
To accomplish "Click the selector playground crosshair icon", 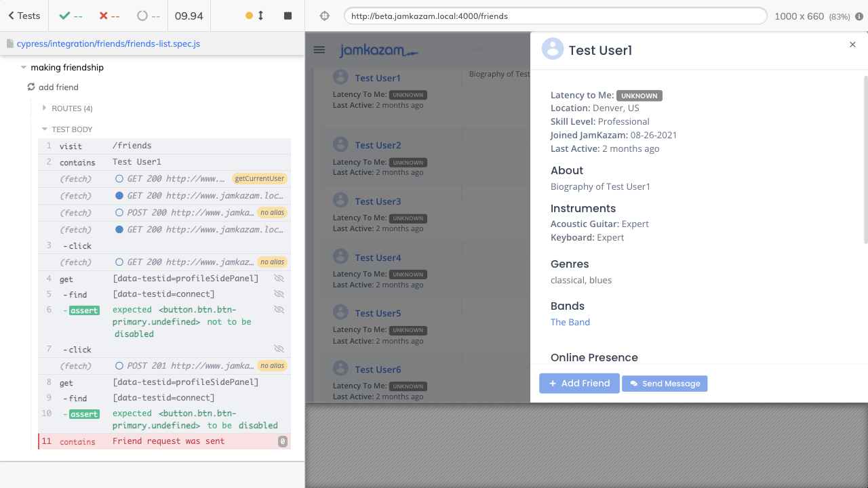I will [324, 16].
